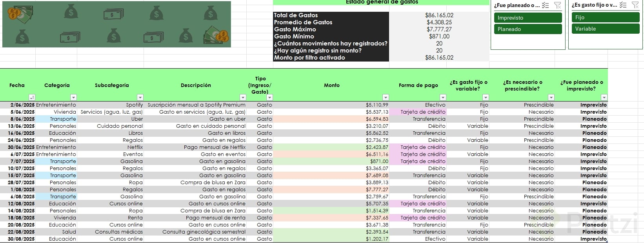Click the 'Gasto Máximo' label cell

[331, 29]
